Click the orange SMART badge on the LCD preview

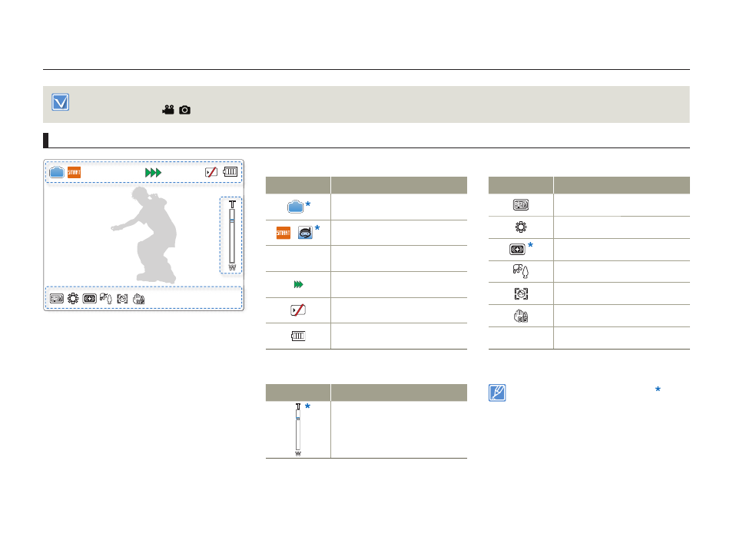click(x=74, y=173)
